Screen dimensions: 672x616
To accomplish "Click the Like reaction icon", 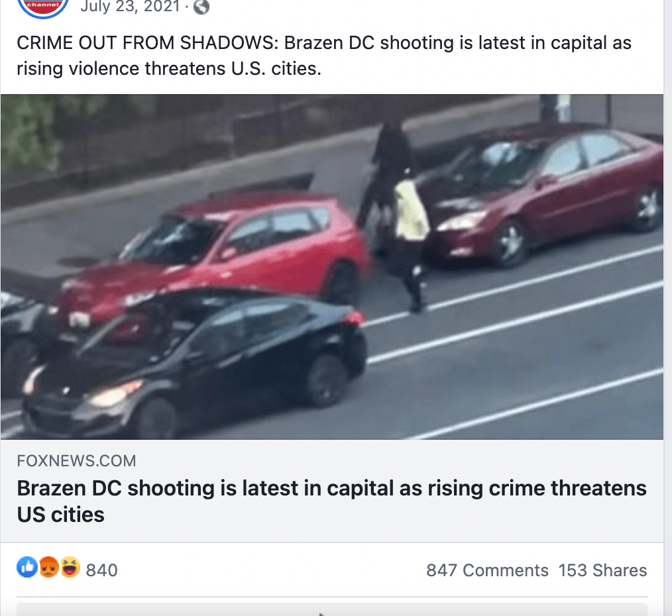I will (27, 567).
